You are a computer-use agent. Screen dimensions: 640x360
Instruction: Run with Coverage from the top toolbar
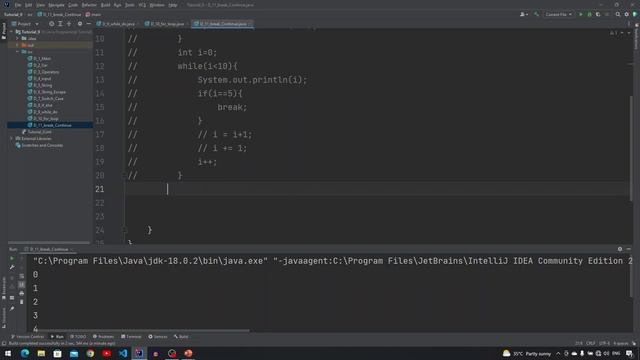click(x=598, y=14)
